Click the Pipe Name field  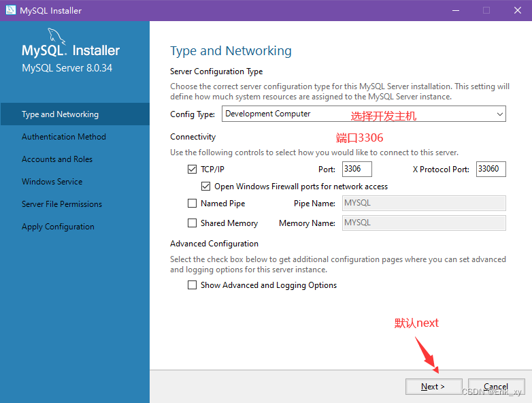click(424, 203)
